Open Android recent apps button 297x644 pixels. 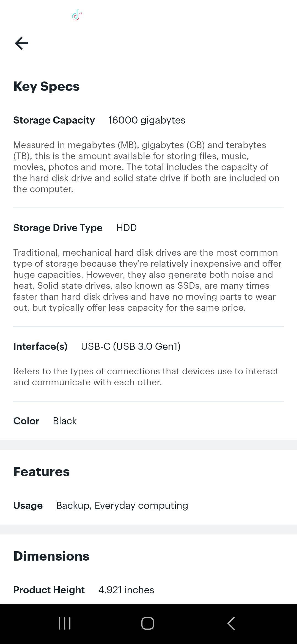coord(65,623)
